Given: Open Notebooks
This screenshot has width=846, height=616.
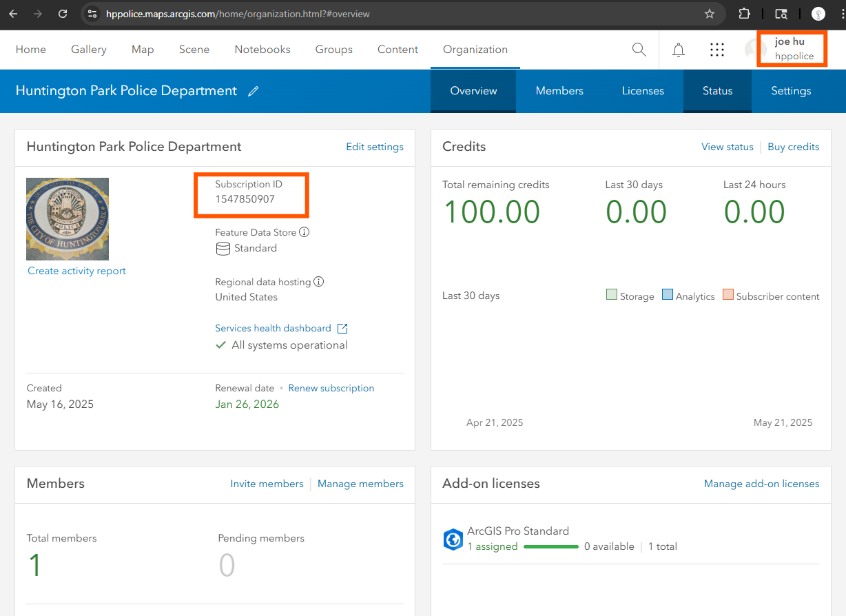Looking at the screenshot, I should click(262, 50).
